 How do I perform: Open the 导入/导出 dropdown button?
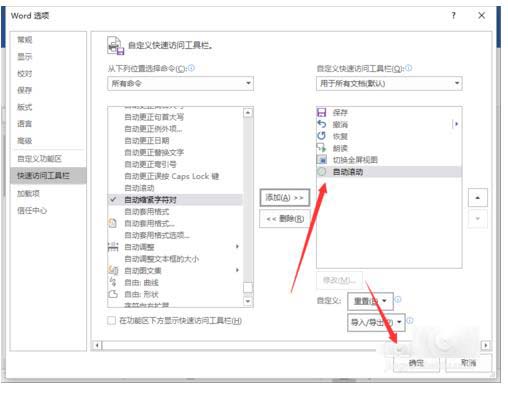376,322
